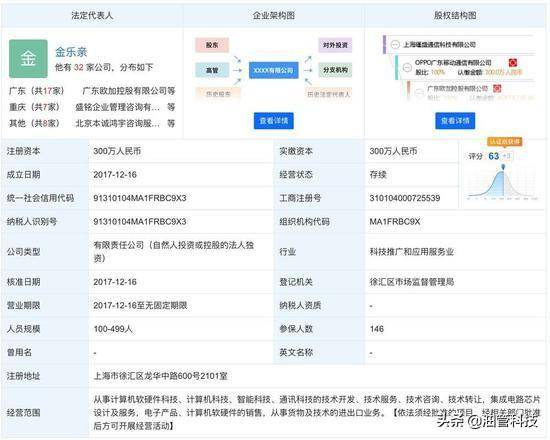Click the blue XXXX有限公司 center box
The width and height of the screenshot is (550, 440).
click(274, 70)
